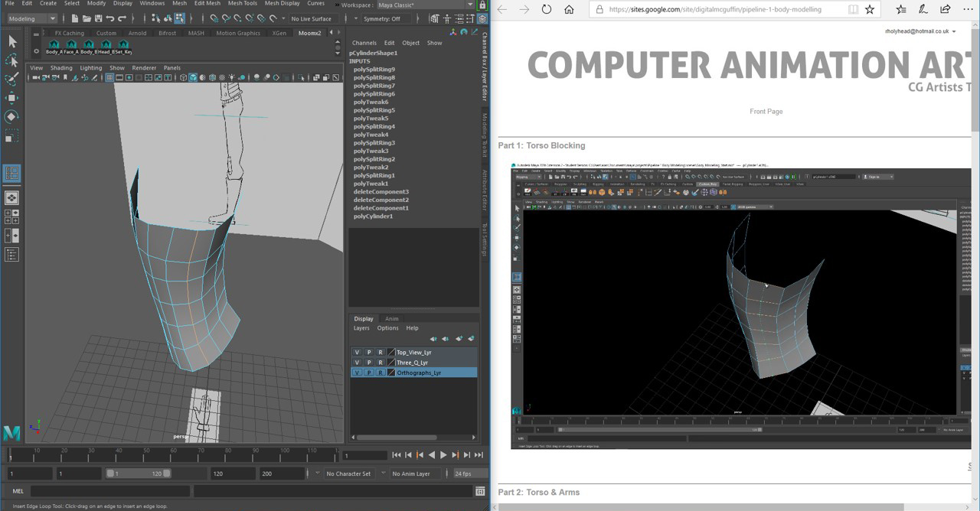Click Go to Start of playback range

[396, 455]
